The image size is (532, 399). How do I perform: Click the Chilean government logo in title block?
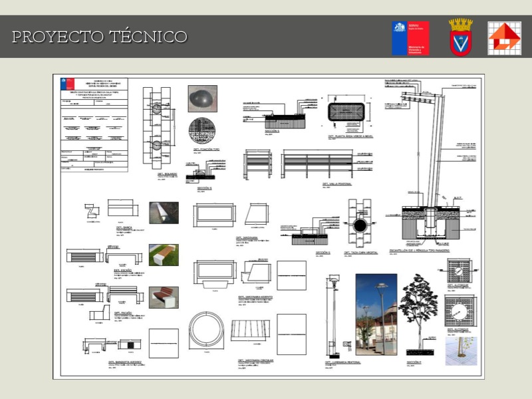click(x=66, y=84)
